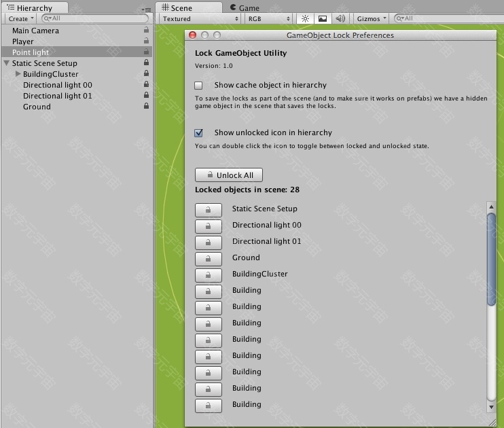Toggle lock icon on hierarchy BuildingCluster row

(x=146, y=73)
